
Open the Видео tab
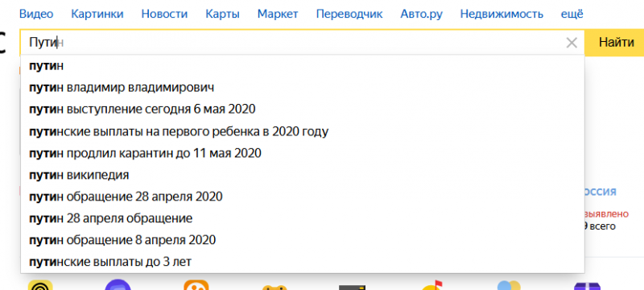(x=36, y=14)
